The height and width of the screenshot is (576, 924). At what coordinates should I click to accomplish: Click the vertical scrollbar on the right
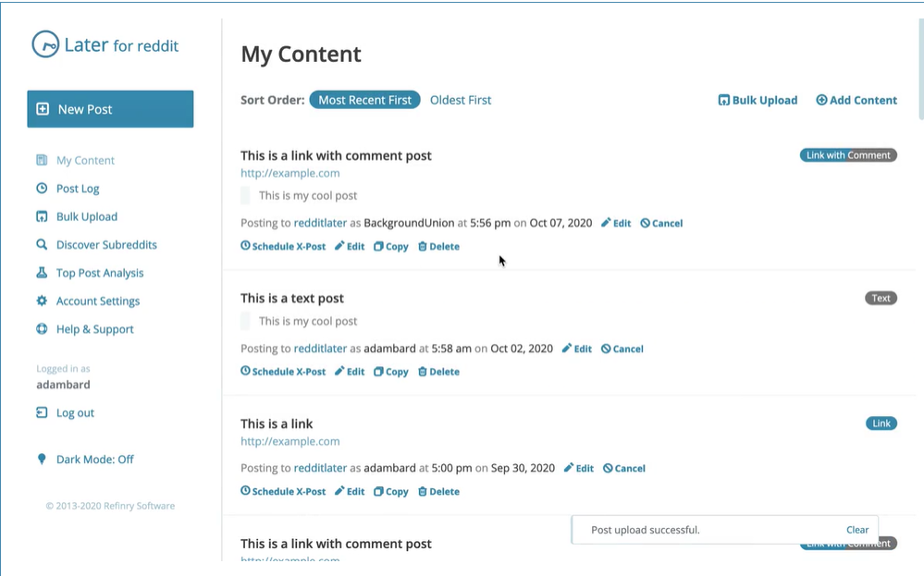point(921,69)
